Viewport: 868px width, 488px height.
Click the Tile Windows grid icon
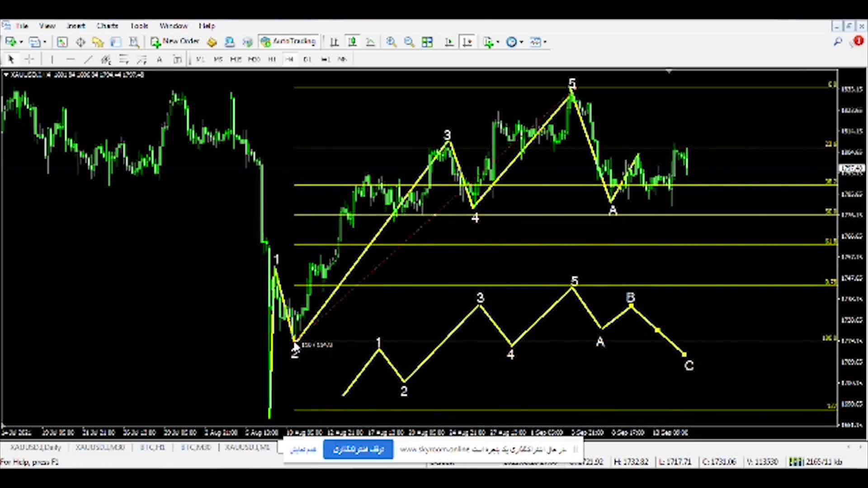(427, 42)
